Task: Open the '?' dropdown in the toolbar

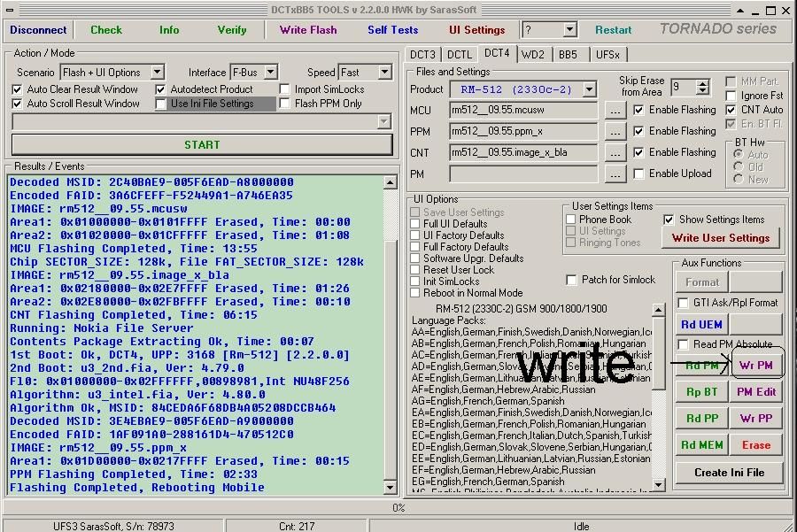Action: pos(569,30)
